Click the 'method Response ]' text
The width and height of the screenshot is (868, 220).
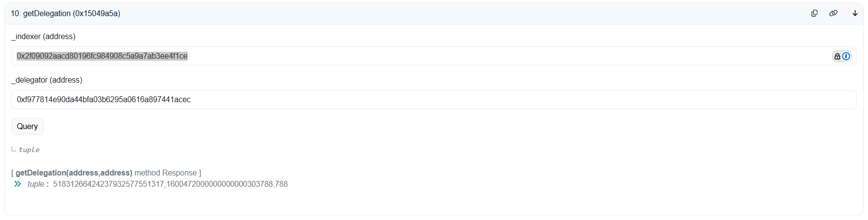tap(168, 173)
